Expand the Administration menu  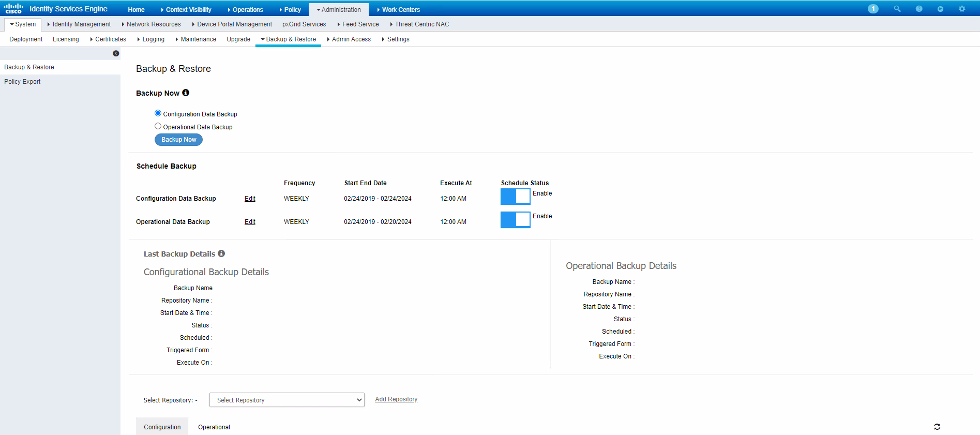339,9
